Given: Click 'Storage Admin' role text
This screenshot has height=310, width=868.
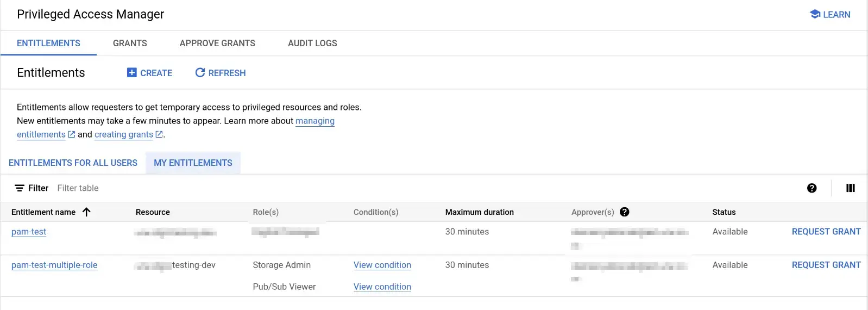Looking at the screenshot, I should point(281,265).
